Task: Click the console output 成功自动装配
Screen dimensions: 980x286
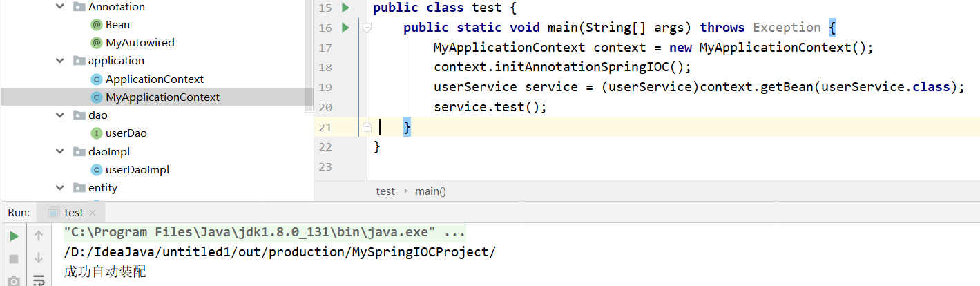Action: click(105, 272)
